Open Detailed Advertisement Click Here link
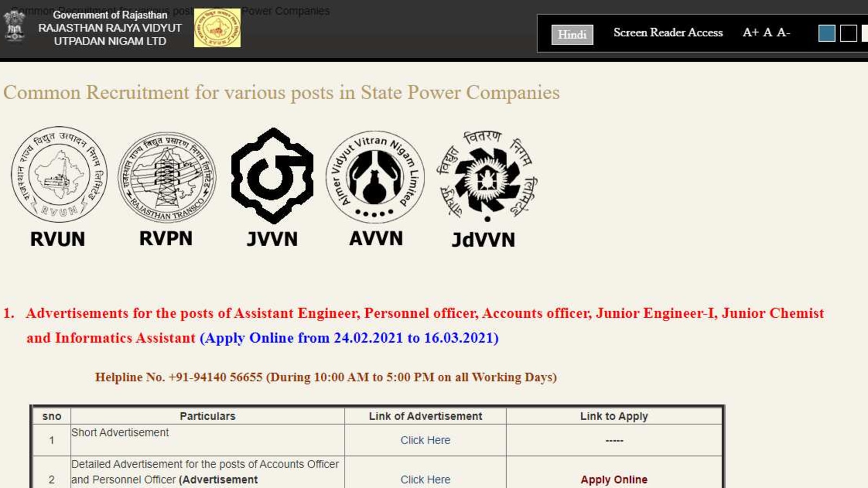Viewport: 868px width, 488px height. coord(425,479)
